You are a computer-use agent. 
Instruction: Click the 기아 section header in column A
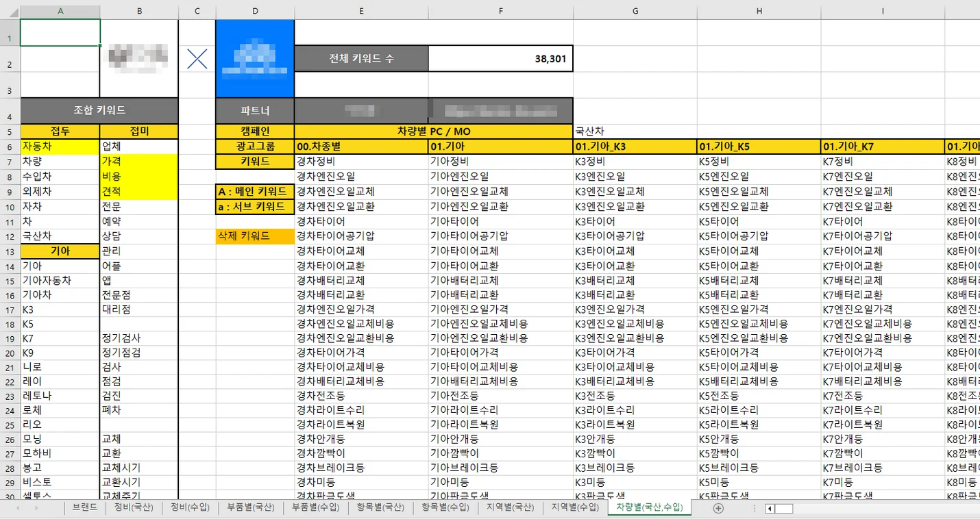click(60, 251)
